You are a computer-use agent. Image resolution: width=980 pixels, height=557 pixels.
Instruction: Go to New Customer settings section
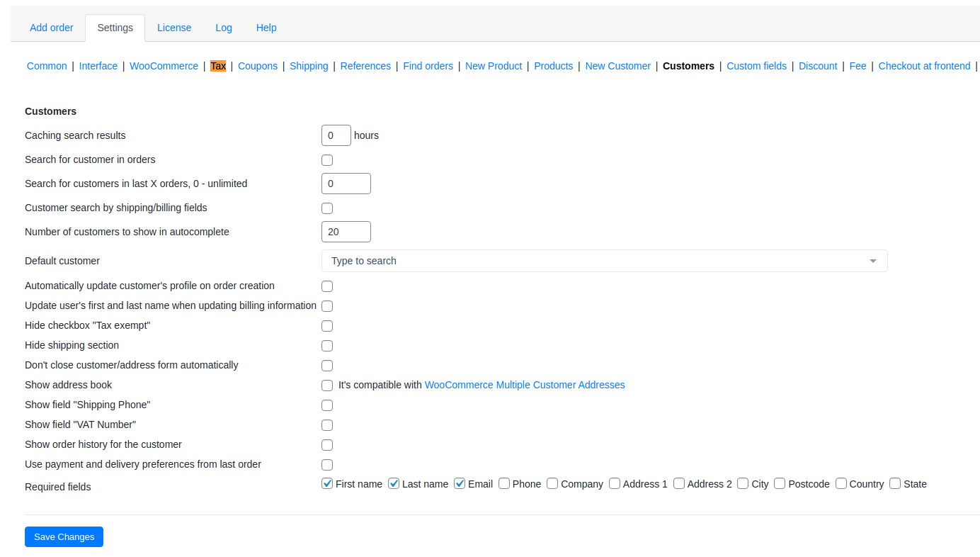[618, 66]
